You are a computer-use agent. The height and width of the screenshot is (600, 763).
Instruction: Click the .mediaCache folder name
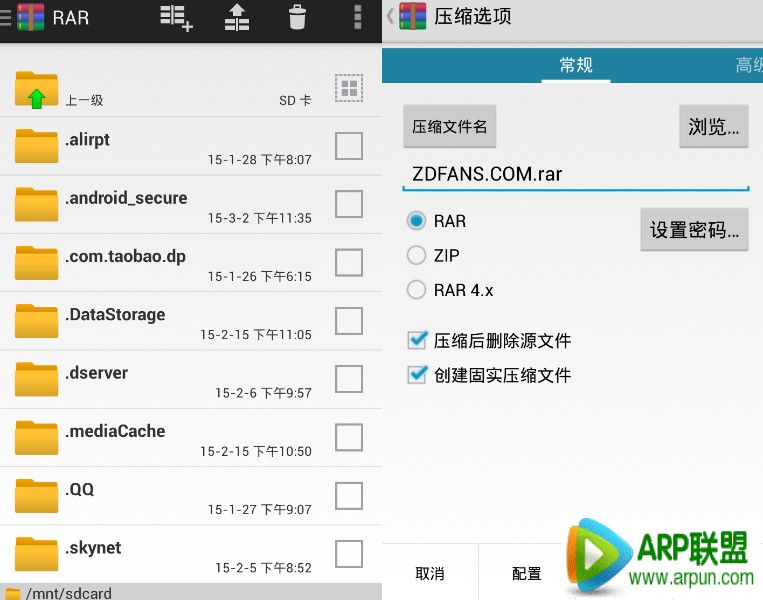click(x=115, y=431)
